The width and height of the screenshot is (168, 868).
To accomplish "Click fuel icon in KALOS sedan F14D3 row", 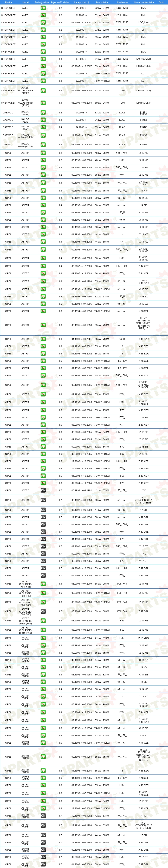I will click(x=43, y=145).
